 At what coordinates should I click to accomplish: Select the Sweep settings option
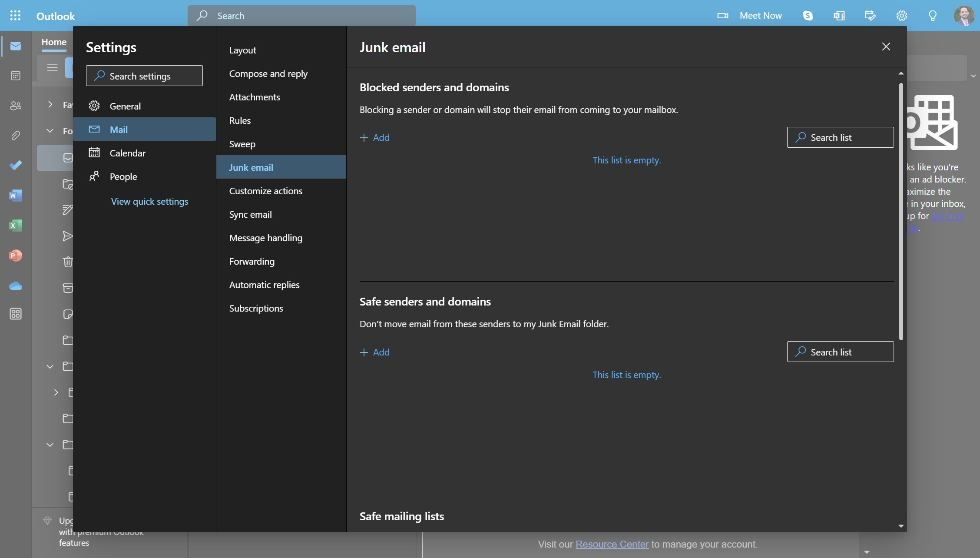pyautogui.click(x=242, y=143)
